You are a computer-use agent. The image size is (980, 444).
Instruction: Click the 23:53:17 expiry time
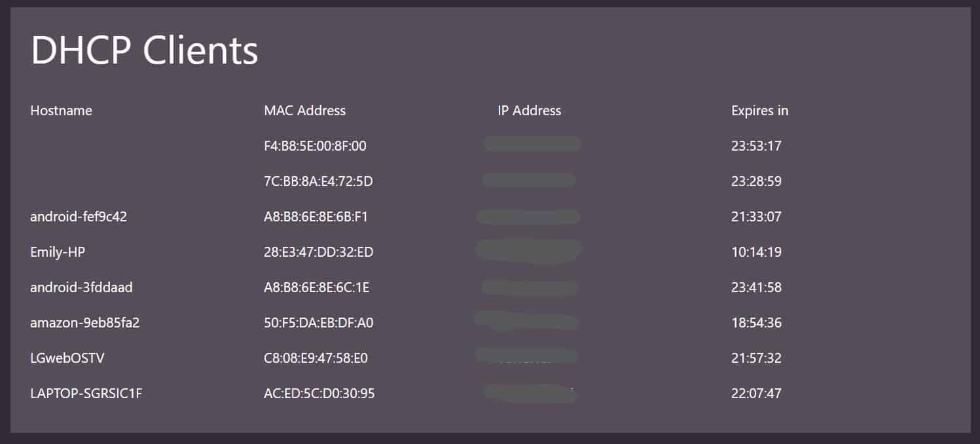(756, 146)
